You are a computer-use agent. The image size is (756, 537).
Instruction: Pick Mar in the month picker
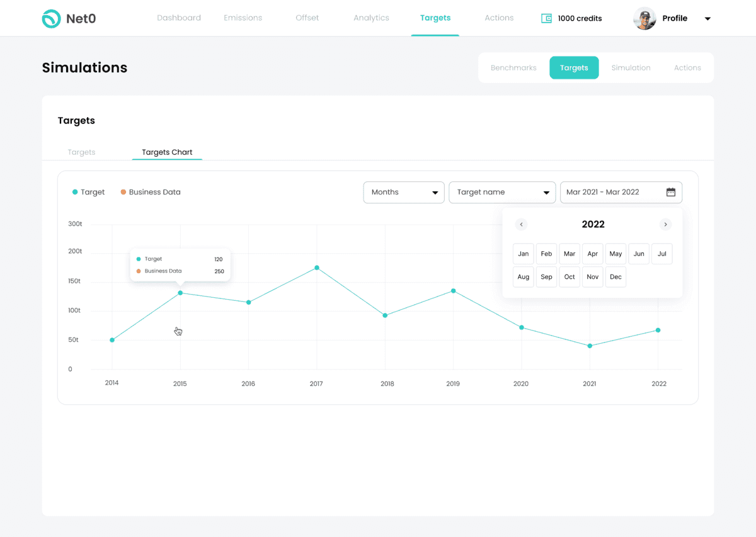(570, 254)
